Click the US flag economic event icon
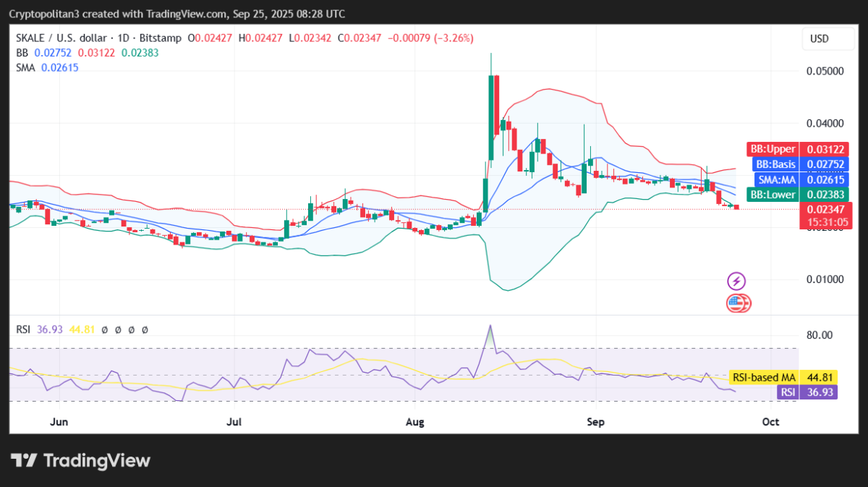 click(738, 303)
